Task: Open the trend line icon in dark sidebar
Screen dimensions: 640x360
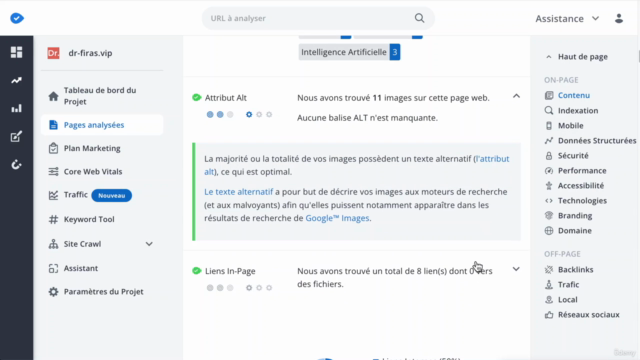Action: pyautogui.click(x=16, y=80)
